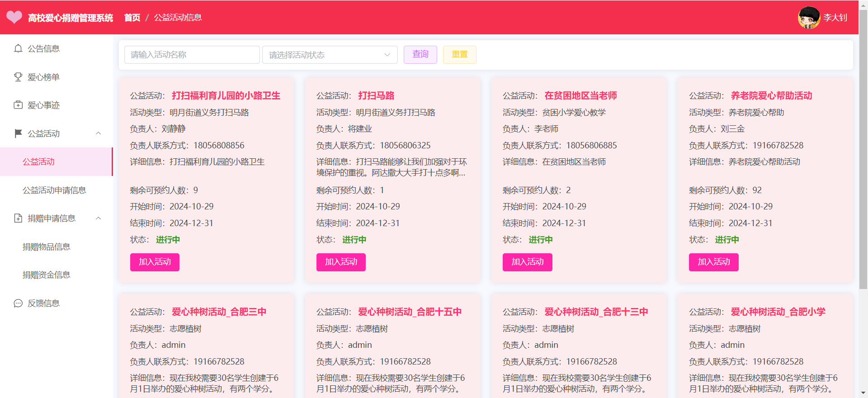The height and width of the screenshot is (398, 868).
Task: Click the 重置 reset button
Action: (x=460, y=54)
